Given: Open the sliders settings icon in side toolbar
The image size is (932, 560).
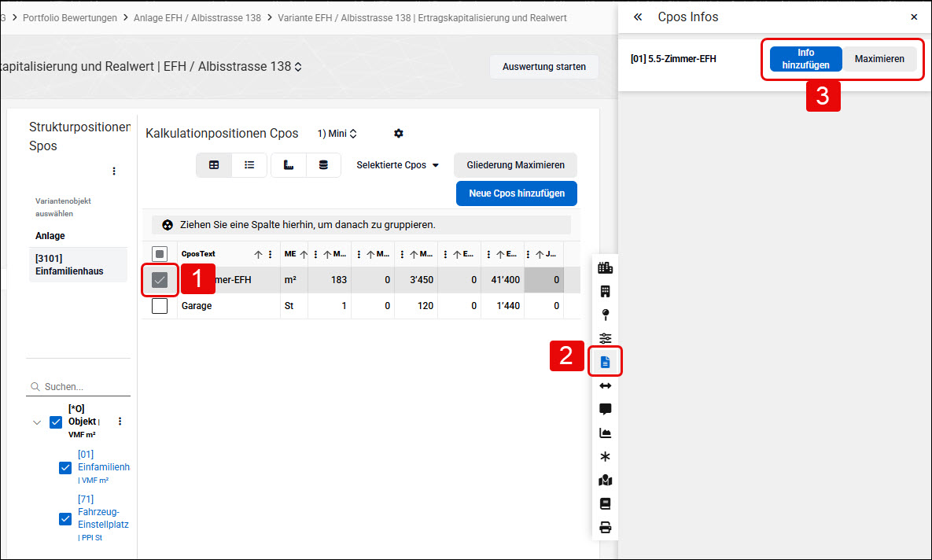Looking at the screenshot, I should [x=605, y=338].
